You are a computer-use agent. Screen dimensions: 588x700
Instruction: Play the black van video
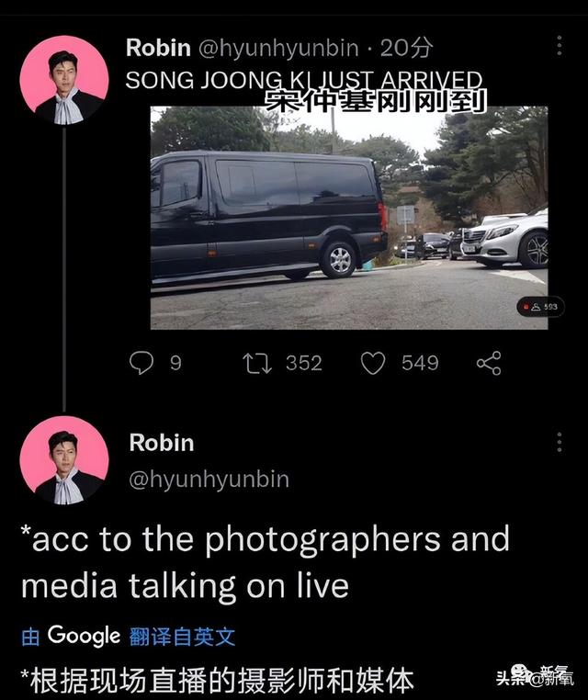click(349, 218)
